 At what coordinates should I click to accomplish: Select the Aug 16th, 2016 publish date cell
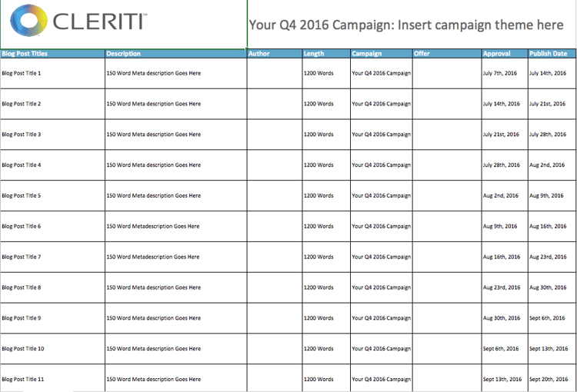pyautogui.click(x=552, y=226)
